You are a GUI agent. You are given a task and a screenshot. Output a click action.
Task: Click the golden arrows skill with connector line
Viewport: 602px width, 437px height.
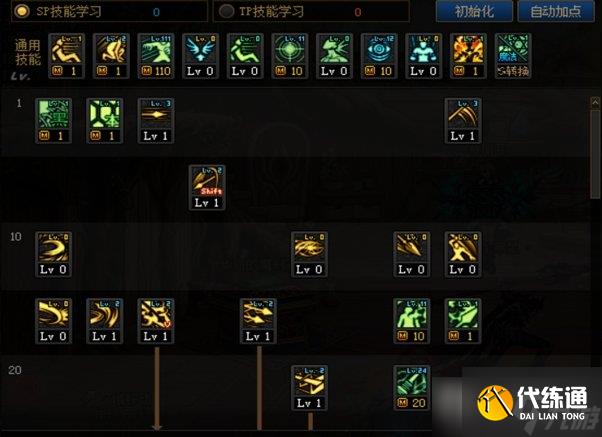coord(258,321)
